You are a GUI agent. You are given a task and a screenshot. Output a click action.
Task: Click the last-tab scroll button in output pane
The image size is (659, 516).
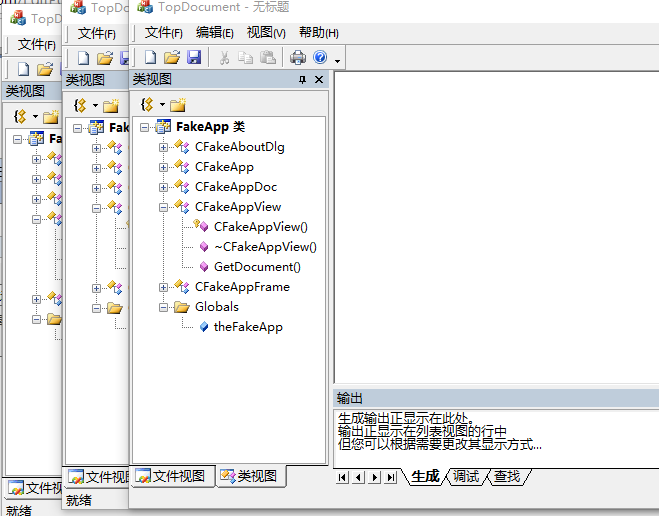pos(391,477)
